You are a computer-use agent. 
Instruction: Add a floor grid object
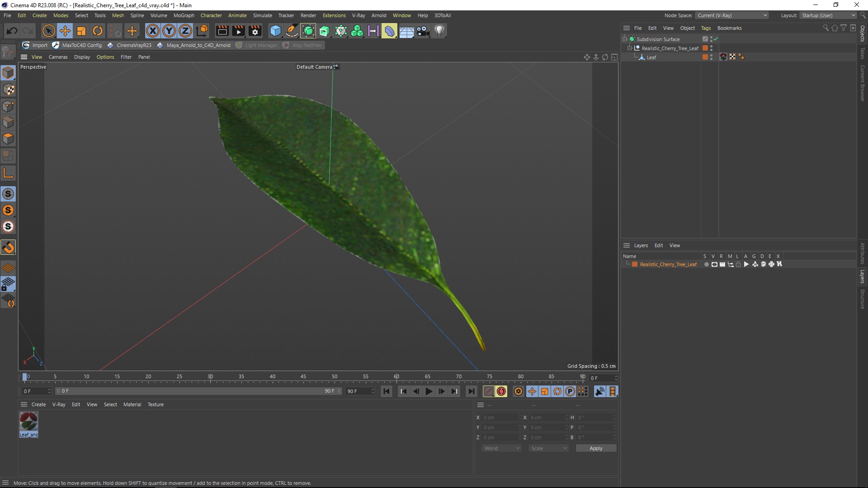(x=406, y=31)
